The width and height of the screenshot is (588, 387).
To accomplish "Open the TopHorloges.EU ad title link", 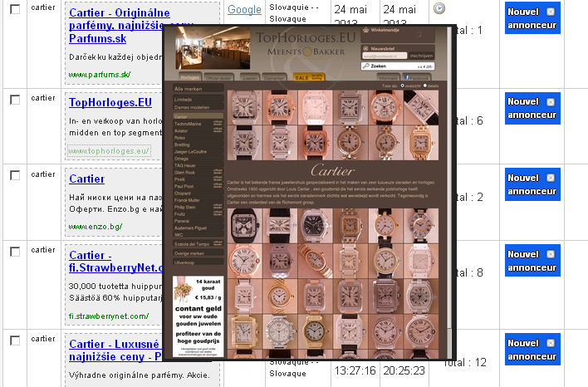I will (x=110, y=102).
